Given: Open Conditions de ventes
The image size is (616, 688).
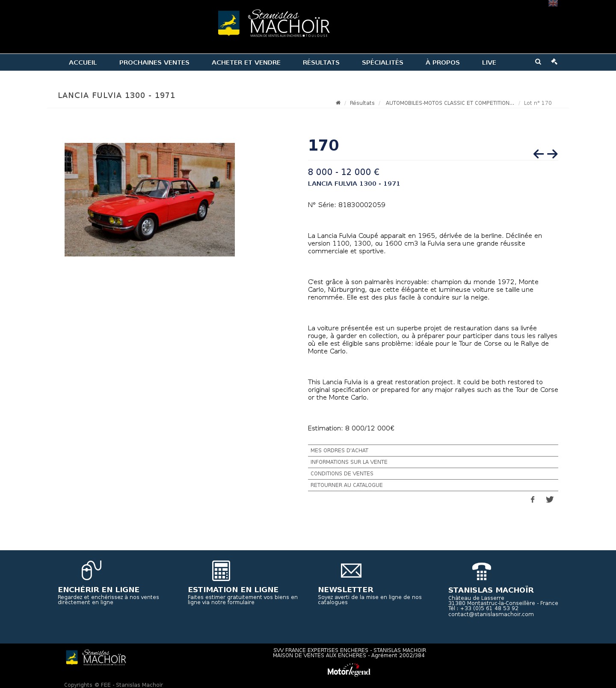Looking at the screenshot, I should [433, 474].
